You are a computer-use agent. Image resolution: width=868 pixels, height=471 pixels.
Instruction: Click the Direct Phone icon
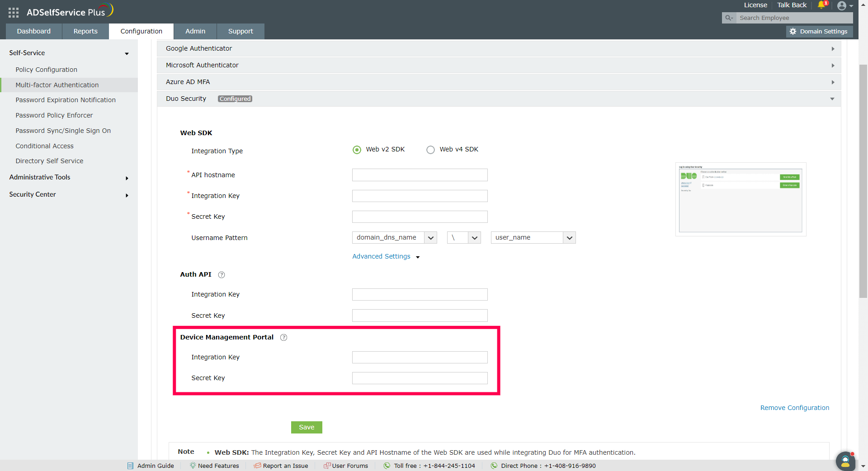coord(494,466)
